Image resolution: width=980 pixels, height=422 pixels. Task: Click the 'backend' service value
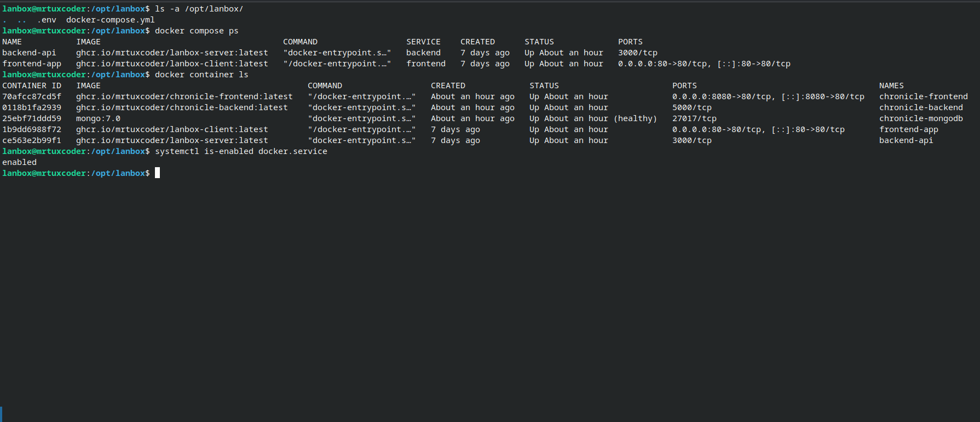click(x=423, y=53)
